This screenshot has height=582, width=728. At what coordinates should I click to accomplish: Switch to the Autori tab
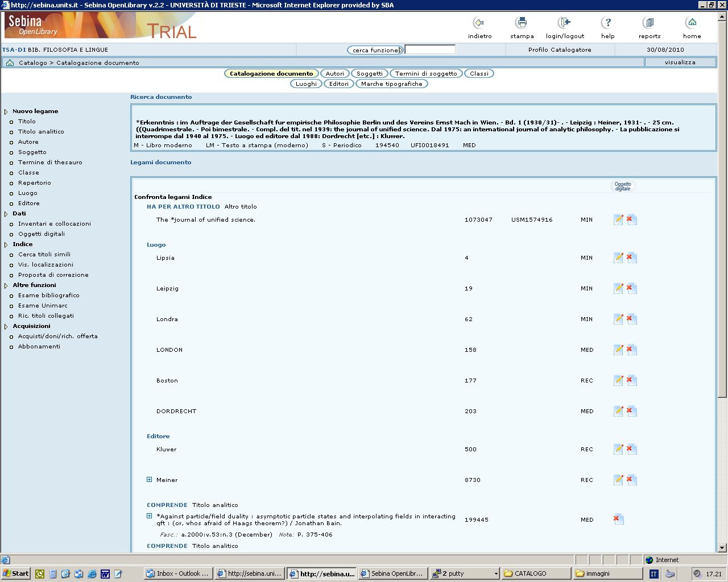335,73
